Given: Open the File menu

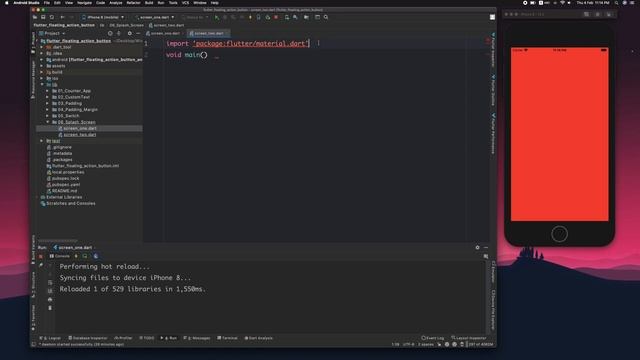Looking at the screenshot, I should pyautogui.click(x=47, y=3).
